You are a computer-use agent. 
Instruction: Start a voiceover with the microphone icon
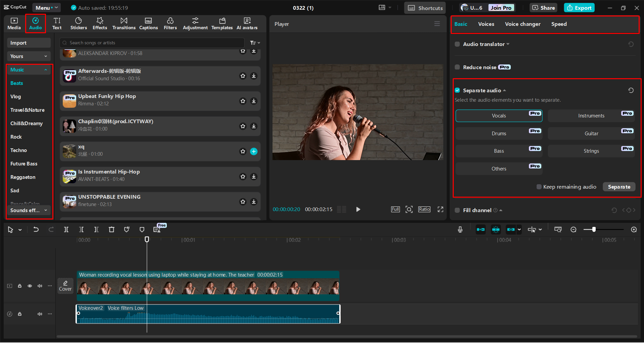tap(460, 230)
